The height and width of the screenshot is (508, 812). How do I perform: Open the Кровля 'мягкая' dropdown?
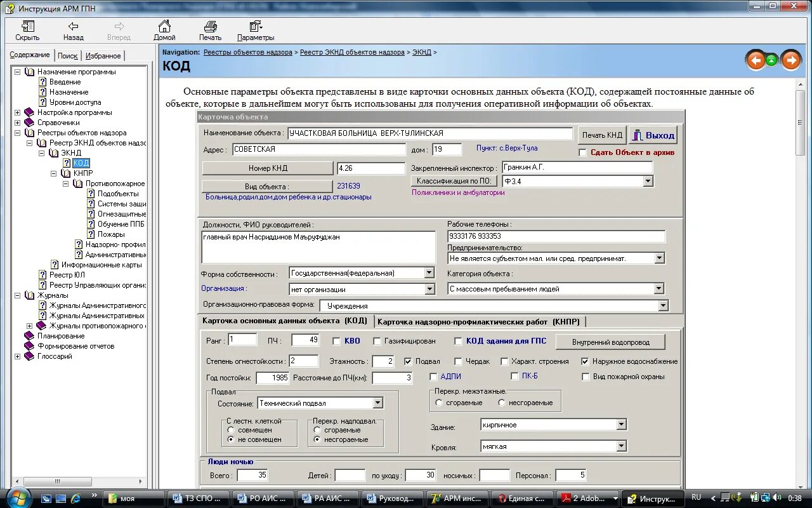[x=621, y=446]
